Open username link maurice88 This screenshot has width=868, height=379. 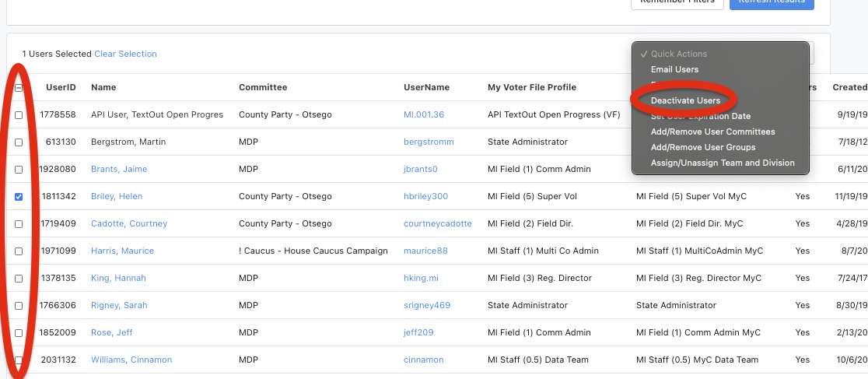[x=425, y=251]
